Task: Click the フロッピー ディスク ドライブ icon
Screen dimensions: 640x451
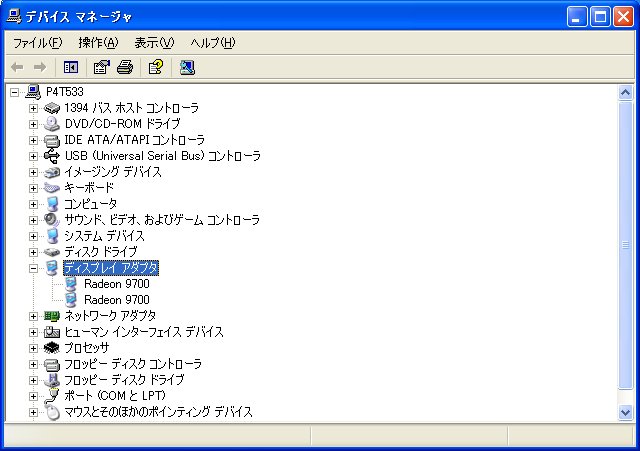Action: coord(52,380)
